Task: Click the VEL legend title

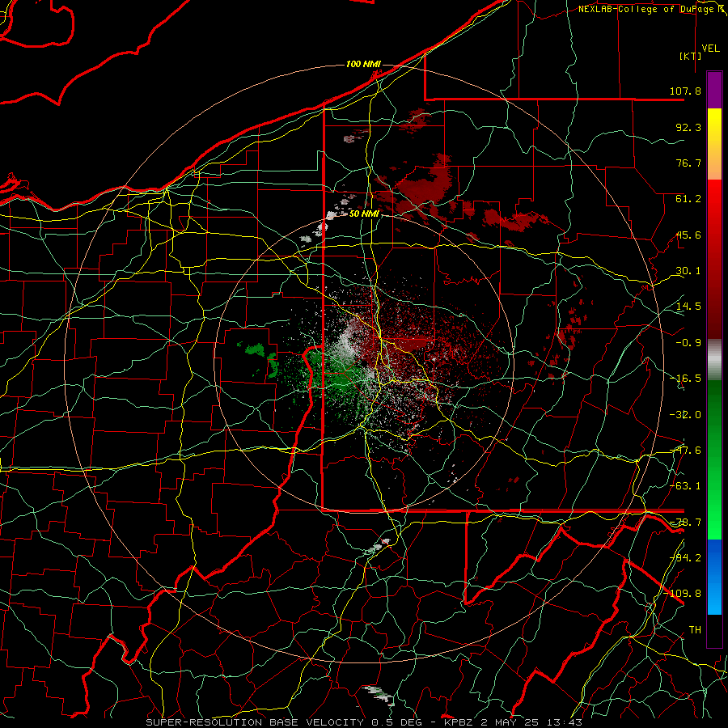Action: click(x=710, y=49)
